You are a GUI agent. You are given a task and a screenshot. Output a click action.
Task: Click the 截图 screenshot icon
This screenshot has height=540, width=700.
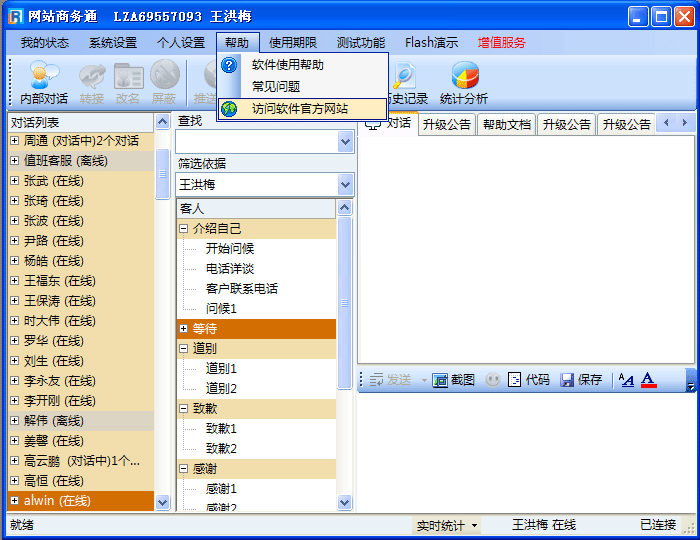pyautogui.click(x=440, y=380)
